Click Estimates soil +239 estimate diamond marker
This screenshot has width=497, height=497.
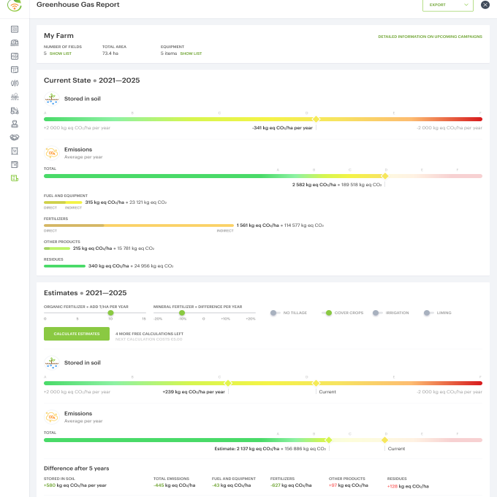point(228,383)
